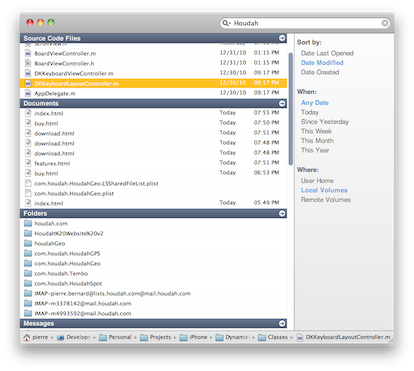Screen dimensions: 414x371
Task: Click the magnifier icon in the search field
Action: tap(226, 23)
